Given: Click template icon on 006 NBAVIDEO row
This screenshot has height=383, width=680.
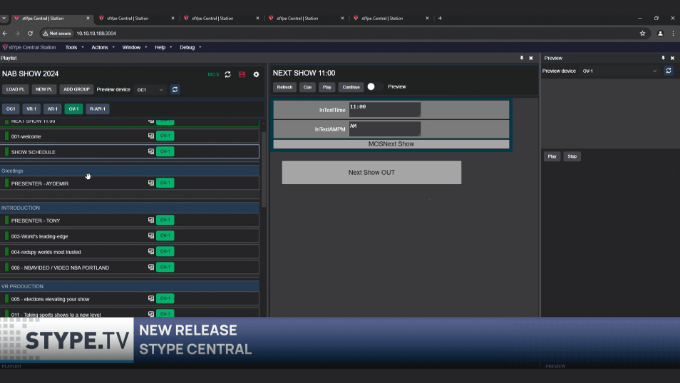Looking at the screenshot, I should (x=150, y=267).
